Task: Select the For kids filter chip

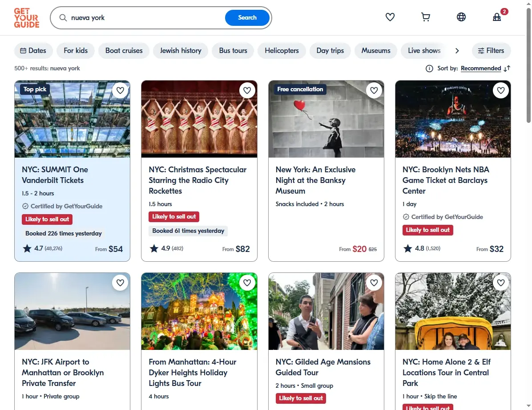Action: pyautogui.click(x=76, y=51)
